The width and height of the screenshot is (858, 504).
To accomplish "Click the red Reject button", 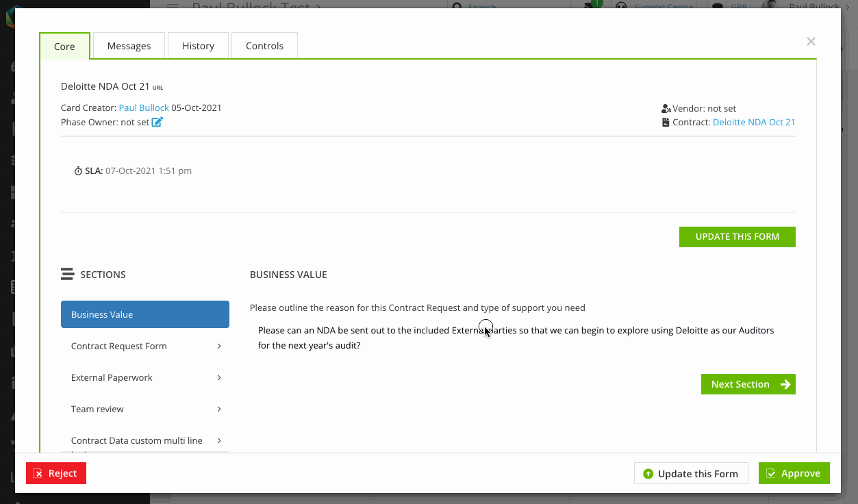I will [x=56, y=473].
